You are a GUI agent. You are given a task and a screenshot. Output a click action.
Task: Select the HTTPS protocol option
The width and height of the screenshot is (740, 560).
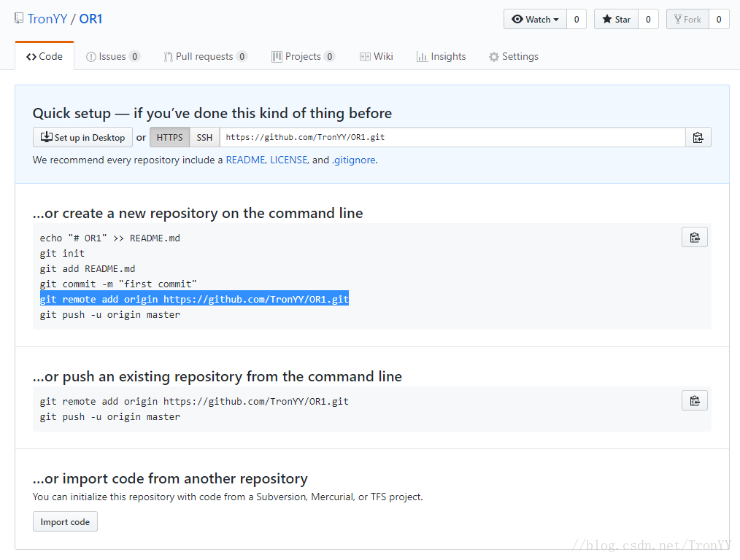click(x=170, y=137)
